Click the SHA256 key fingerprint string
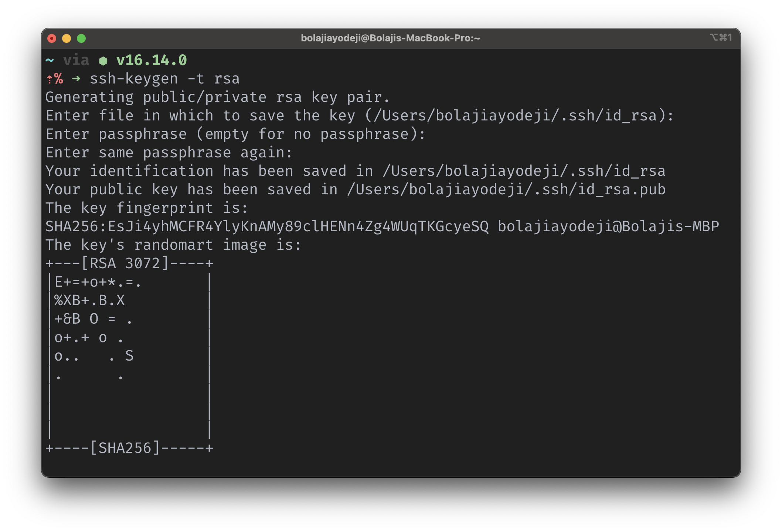 pyautogui.click(x=267, y=226)
